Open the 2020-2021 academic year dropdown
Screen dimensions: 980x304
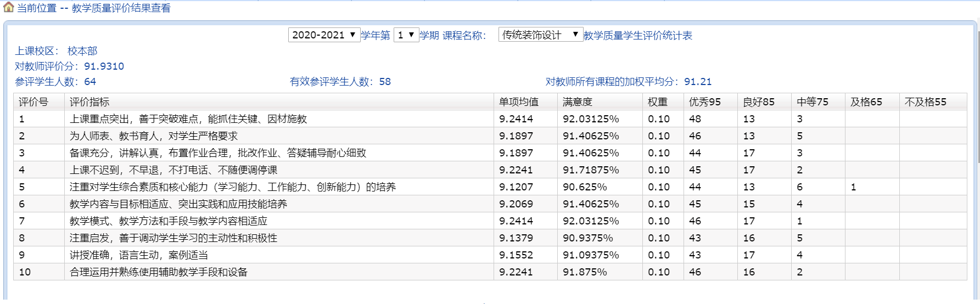[324, 35]
